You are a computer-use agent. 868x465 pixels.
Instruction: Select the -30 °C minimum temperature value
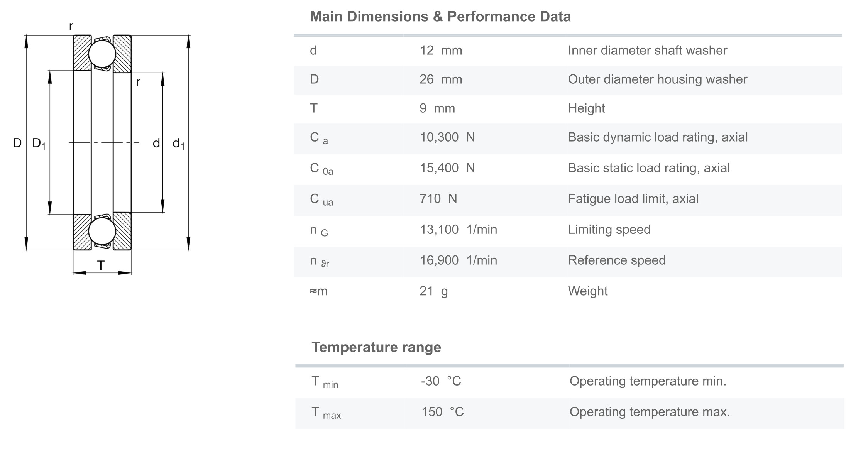point(441,381)
